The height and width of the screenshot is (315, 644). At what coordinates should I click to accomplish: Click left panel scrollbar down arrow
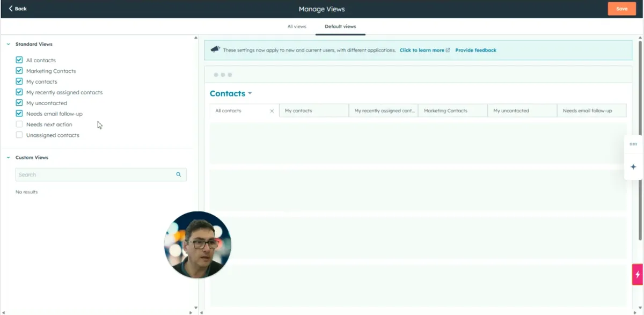(x=195, y=307)
